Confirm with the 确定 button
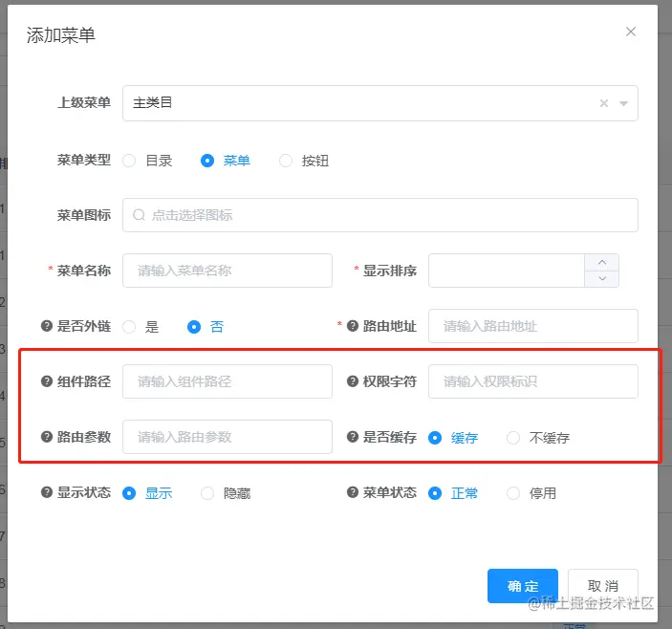This screenshot has height=629, width=672. [x=523, y=586]
